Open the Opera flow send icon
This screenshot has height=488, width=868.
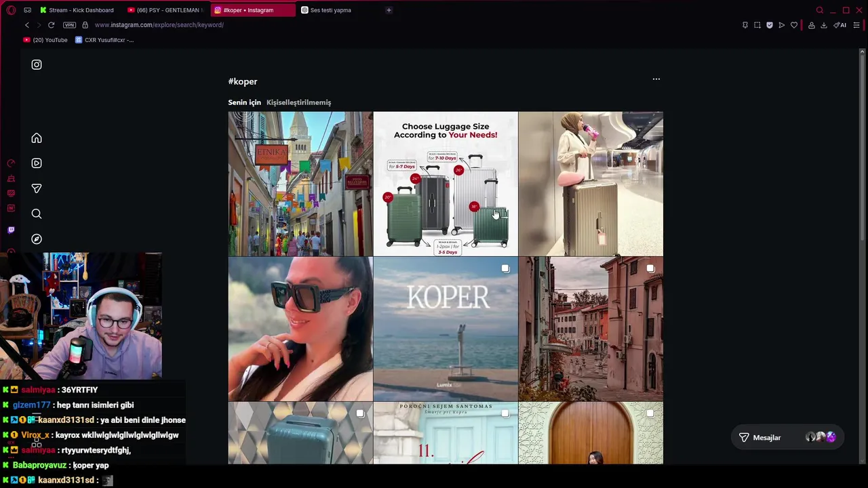point(781,25)
